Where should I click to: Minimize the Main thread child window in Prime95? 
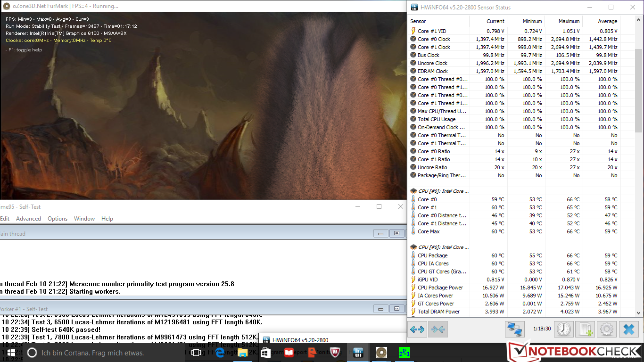pos(380,233)
